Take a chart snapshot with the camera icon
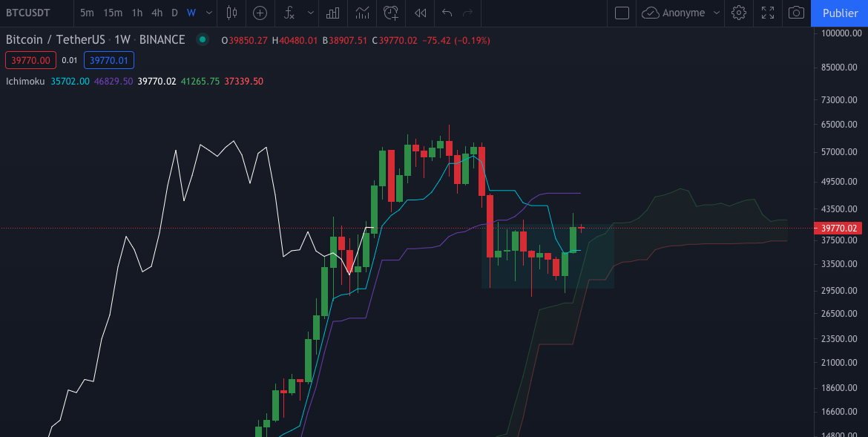 click(x=797, y=13)
